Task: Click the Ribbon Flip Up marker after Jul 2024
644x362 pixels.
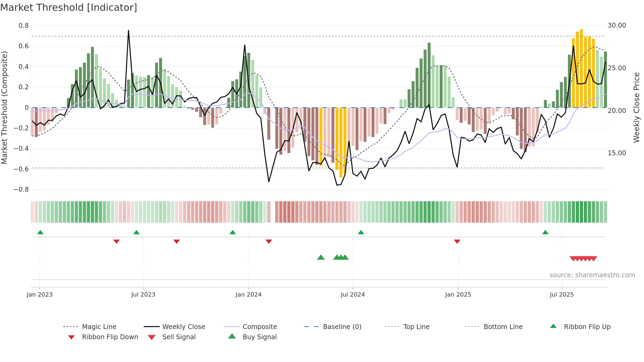Action: [x=361, y=232]
